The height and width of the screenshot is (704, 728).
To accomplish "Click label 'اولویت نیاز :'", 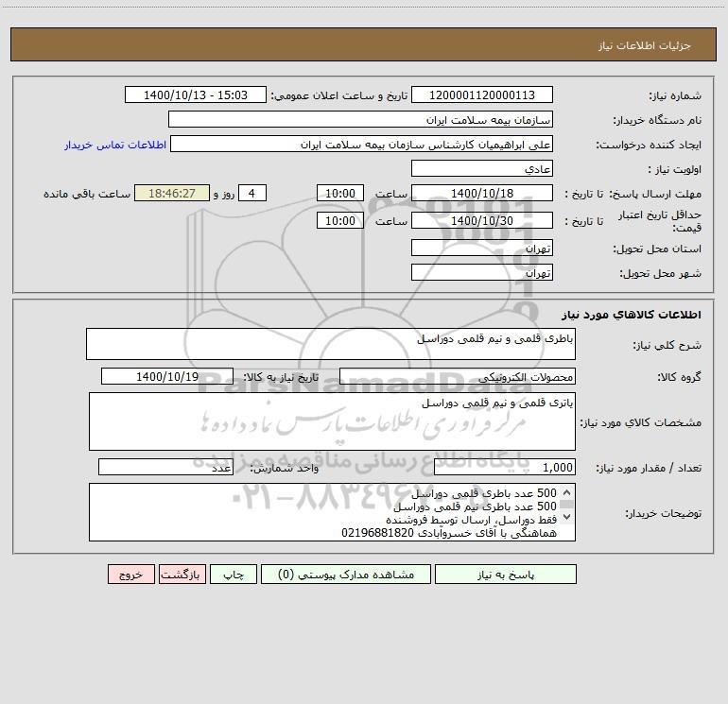I will coord(675,169).
